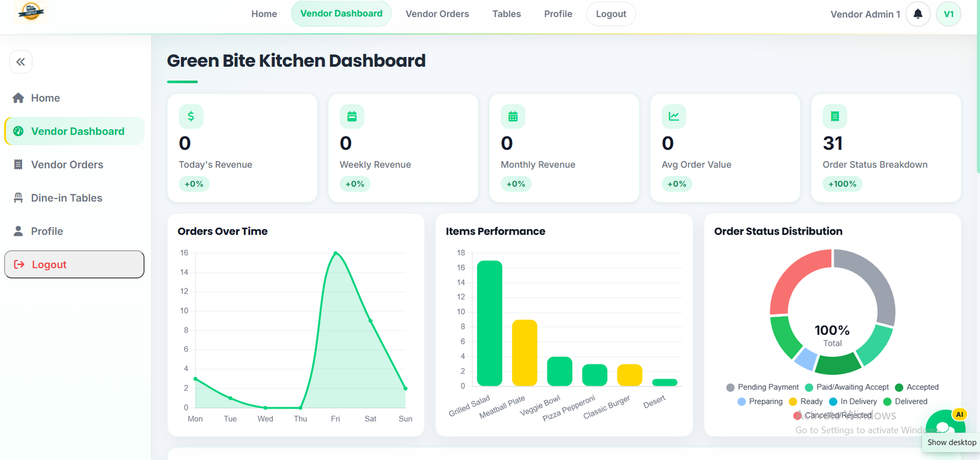The height and width of the screenshot is (460, 980).
Task: Select Vendor Dashboard tab in top navigation
Action: [x=341, y=13]
